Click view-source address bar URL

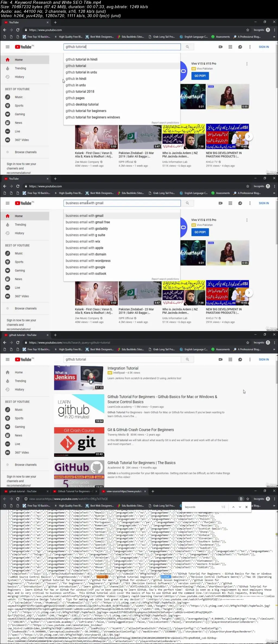tap(68, 499)
